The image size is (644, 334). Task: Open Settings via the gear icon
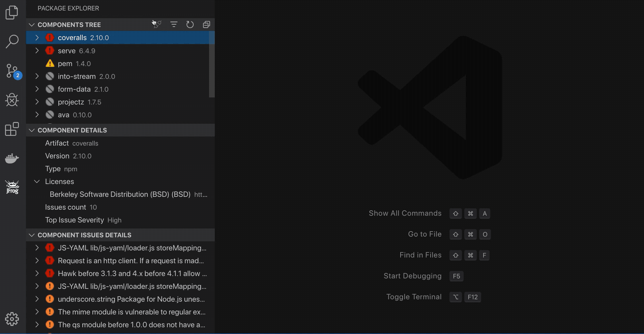12,319
